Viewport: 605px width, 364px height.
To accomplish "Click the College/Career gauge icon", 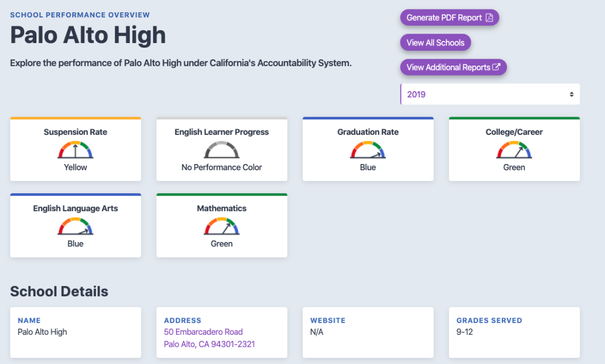I will (514, 150).
